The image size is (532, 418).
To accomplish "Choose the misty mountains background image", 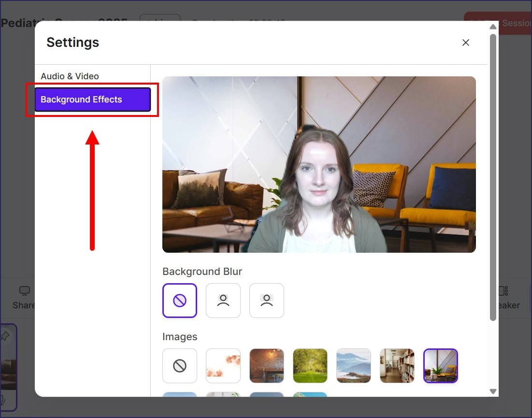I will (354, 366).
